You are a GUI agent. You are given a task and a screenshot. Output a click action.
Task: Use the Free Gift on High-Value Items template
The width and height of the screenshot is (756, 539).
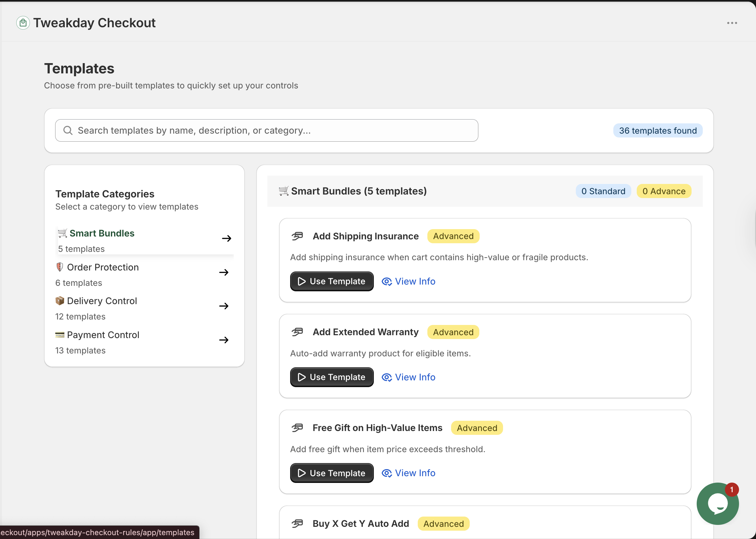coord(332,473)
